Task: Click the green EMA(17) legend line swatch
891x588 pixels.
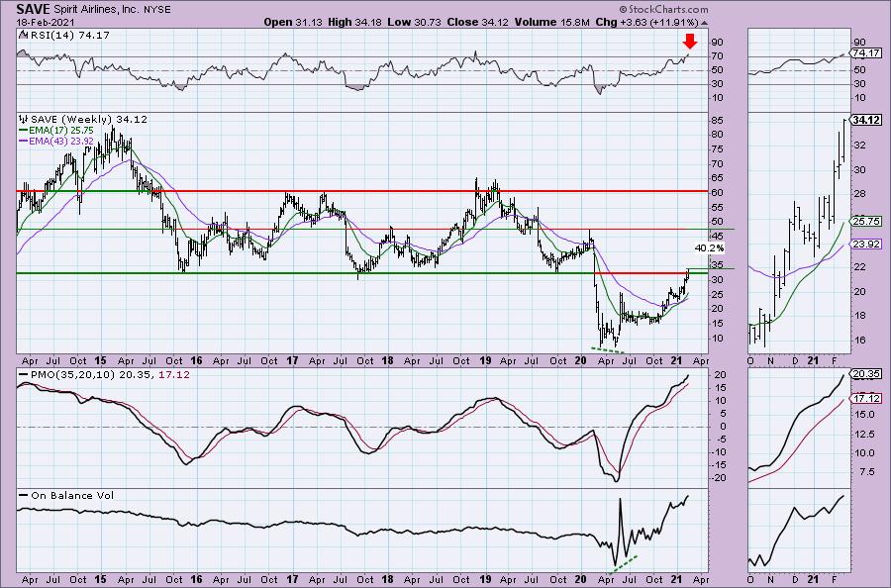Action: click(24, 130)
